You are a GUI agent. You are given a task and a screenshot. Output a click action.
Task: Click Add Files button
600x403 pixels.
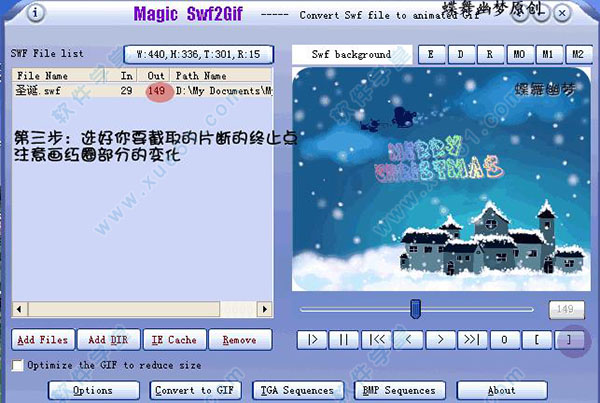pos(43,339)
